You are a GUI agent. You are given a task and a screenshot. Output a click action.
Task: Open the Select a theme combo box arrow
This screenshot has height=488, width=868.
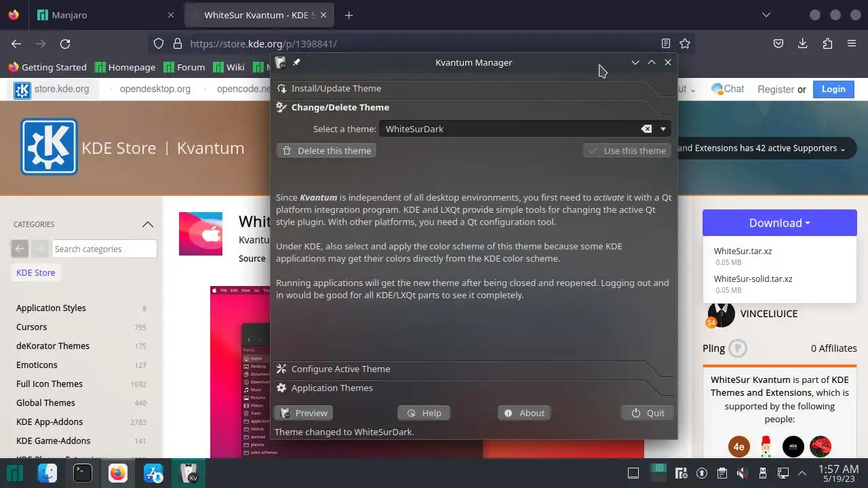coord(663,129)
